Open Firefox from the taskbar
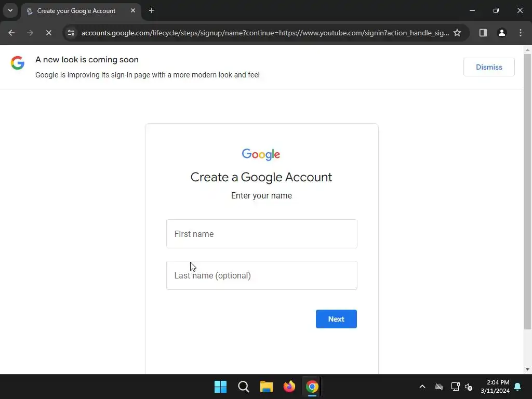 pos(289,387)
